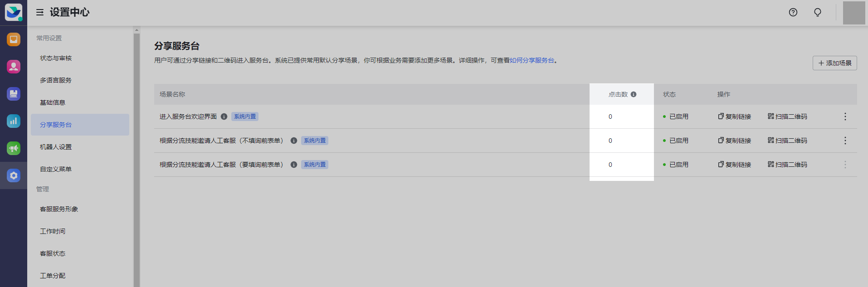Open the orange inbox module in the left rail

pyautogui.click(x=14, y=39)
